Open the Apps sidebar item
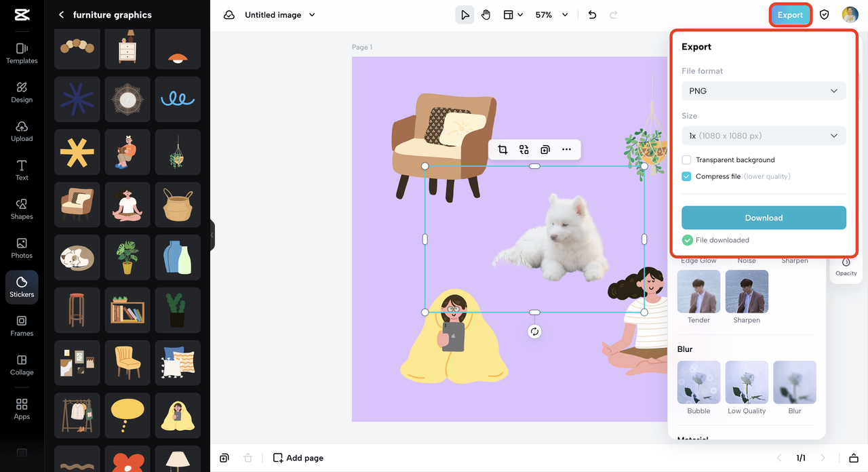This screenshot has width=868, height=472. point(22,409)
